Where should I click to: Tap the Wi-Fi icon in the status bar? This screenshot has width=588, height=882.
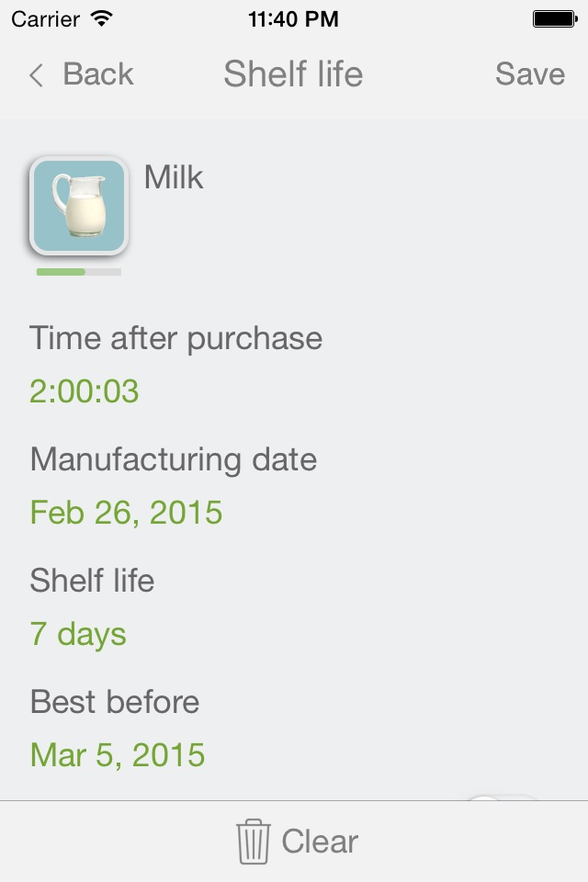pyautogui.click(x=102, y=18)
